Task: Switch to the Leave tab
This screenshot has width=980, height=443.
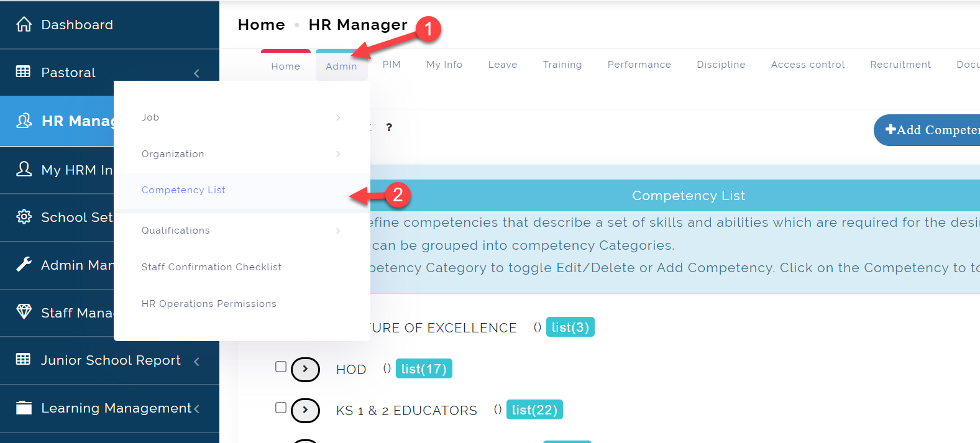Action: 503,65
